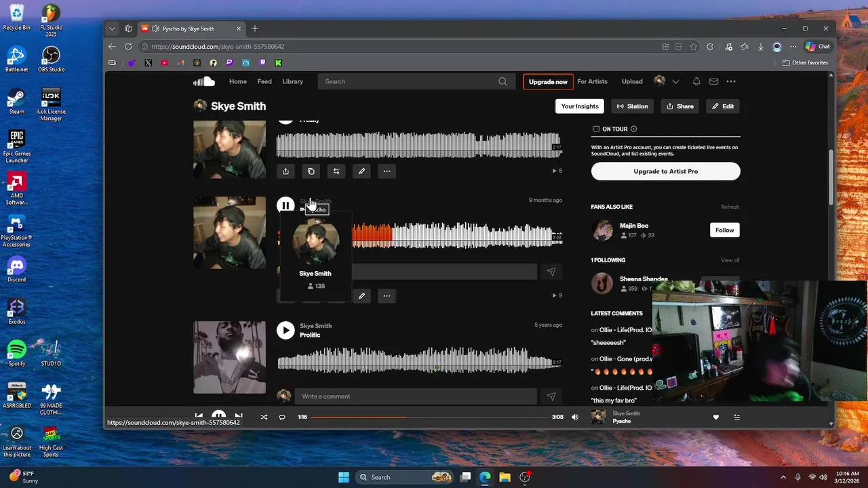This screenshot has width=868, height=488.
Task: Reload the page in Edge
Action: click(x=128, y=47)
